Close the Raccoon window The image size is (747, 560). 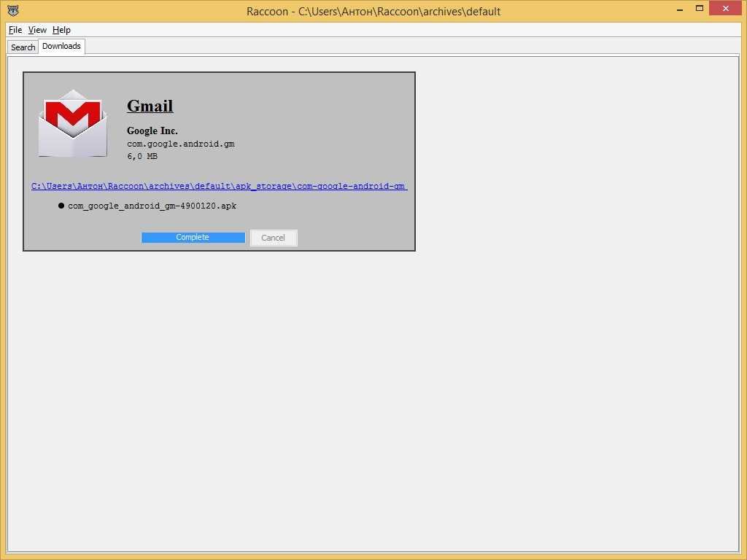[727, 9]
